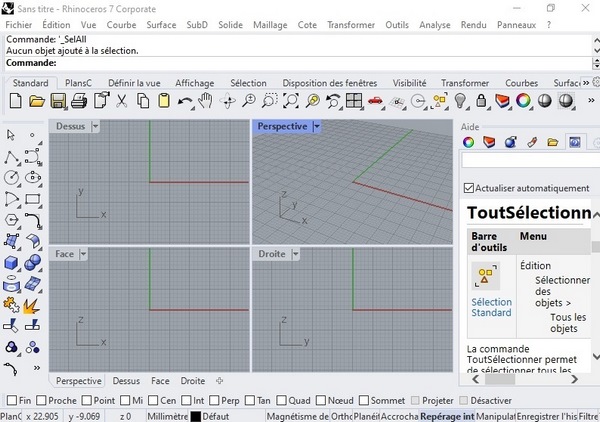Click the Aide panel search field
This screenshot has width=600, height=422.
tap(530, 160)
